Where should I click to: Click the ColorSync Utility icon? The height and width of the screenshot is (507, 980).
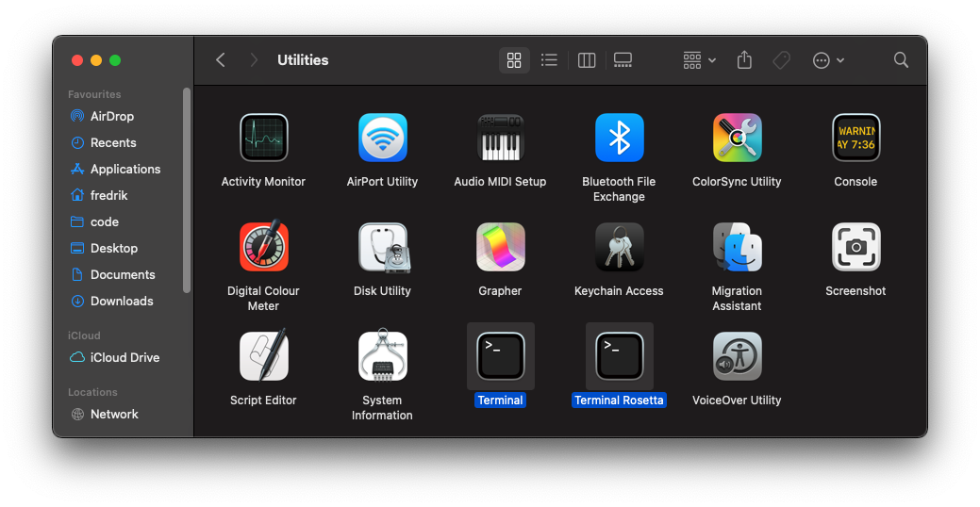click(x=738, y=138)
